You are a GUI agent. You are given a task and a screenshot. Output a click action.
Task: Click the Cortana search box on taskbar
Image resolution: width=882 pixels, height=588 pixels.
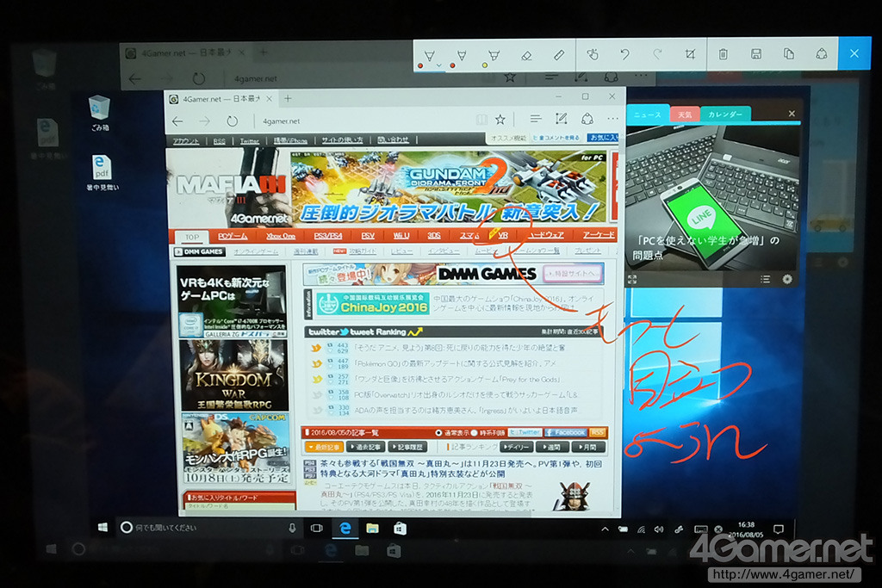(x=208, y=528)
